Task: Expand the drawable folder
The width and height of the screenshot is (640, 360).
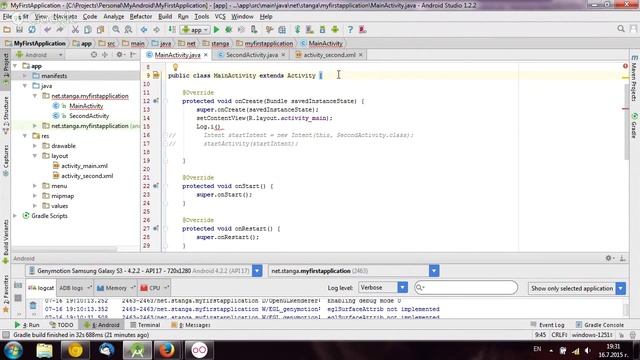Action: point(35,146)
